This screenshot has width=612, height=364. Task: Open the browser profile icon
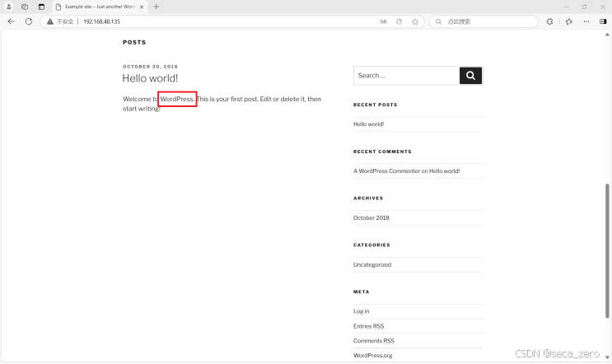8,7
